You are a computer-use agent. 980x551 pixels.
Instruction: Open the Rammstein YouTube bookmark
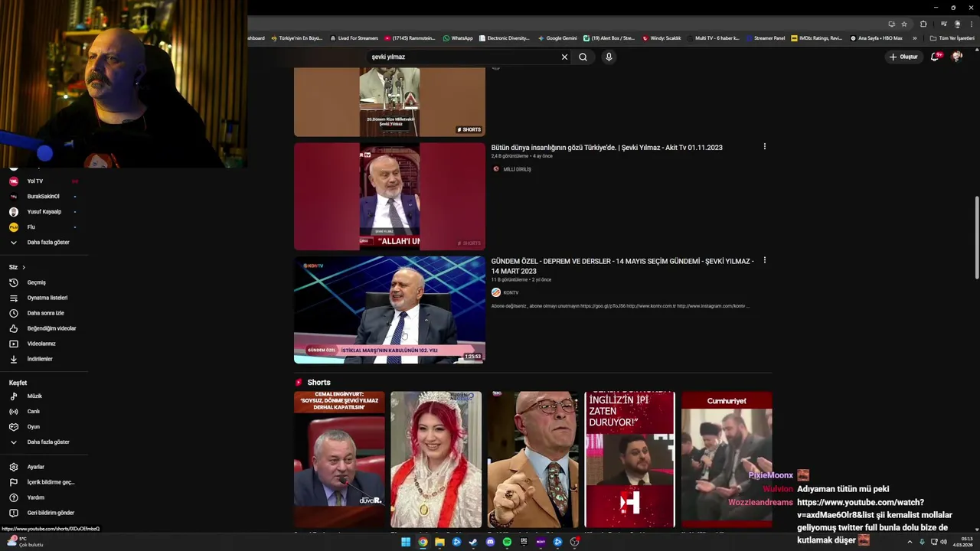click(410, 38)
